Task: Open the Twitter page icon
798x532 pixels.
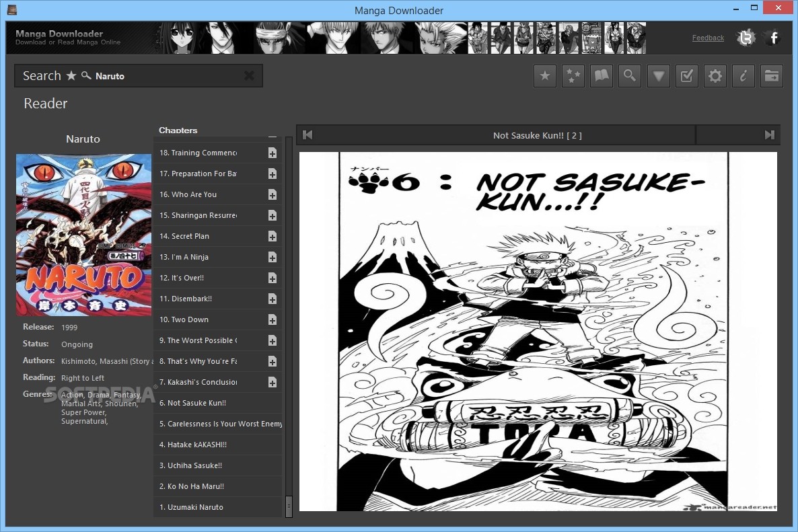Action: point(746,38)
